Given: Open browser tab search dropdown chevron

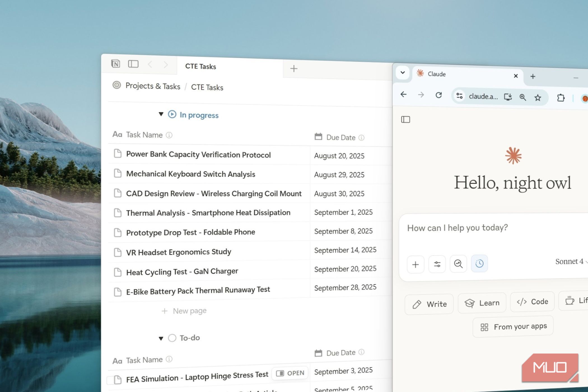Looking at the screenshot, I should 403,73.
